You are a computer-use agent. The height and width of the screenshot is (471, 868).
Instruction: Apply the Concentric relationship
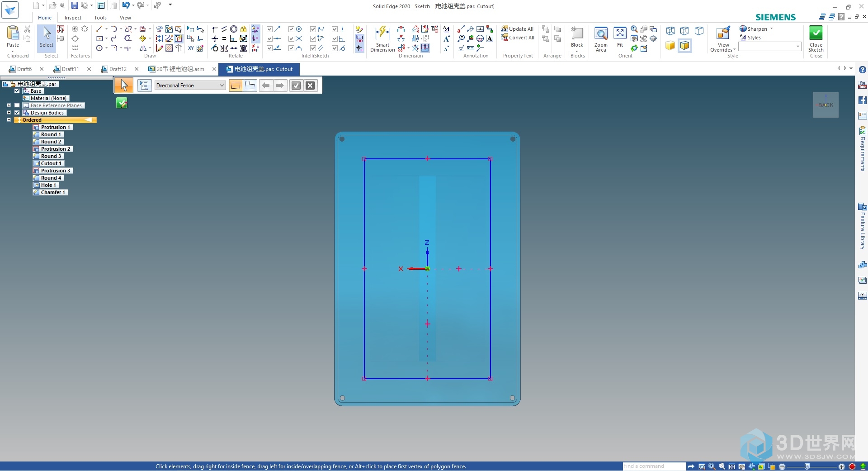pos(234,29)
